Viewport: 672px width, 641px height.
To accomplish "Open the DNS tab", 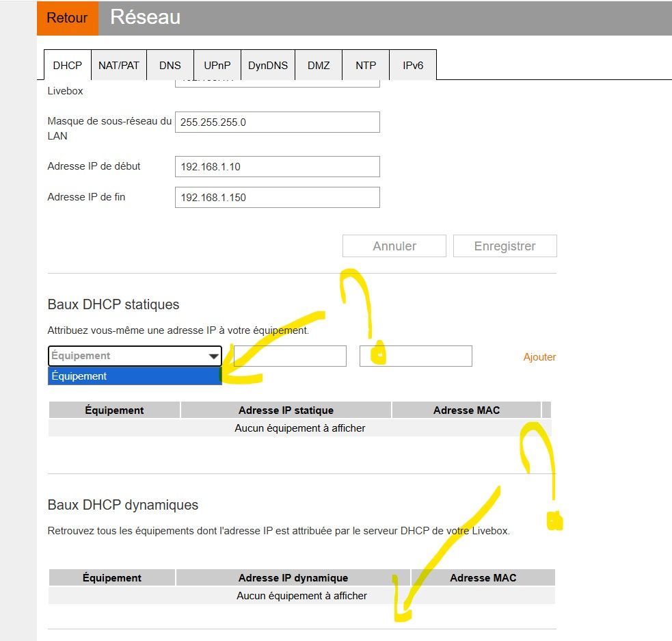I will point(170,65).
